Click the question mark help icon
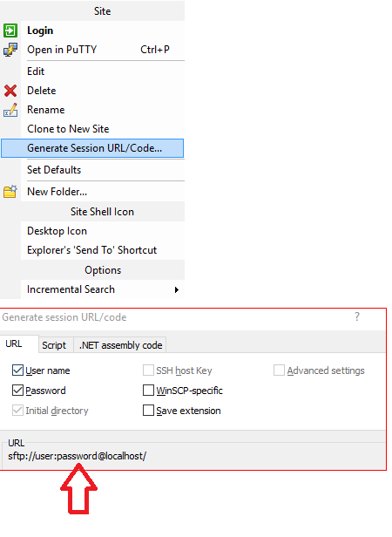 click(x=357, y=316)
